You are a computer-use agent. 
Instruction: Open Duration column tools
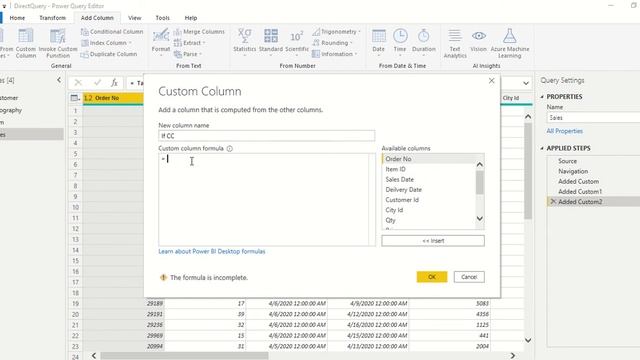click(424, 42)
